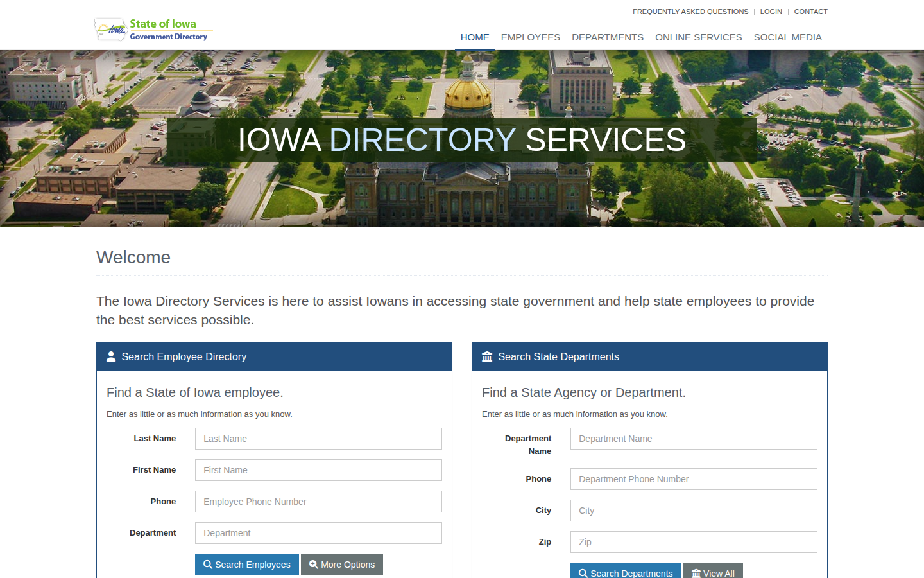
Task: Select the SOCIAL MEDIA menu item
Action: (x=788, y=37)
